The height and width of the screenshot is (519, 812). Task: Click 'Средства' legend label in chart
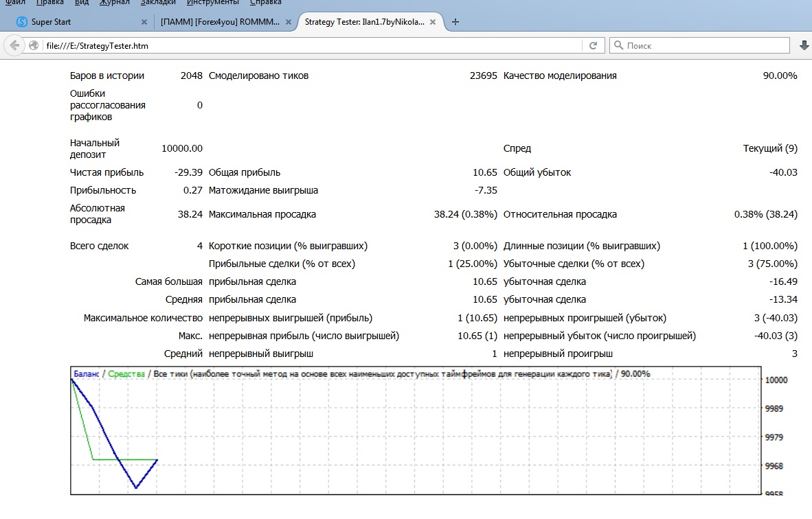pos(126,373)
